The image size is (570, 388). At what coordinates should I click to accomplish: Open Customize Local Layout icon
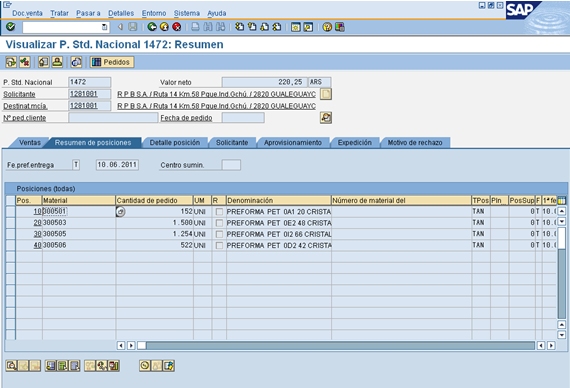[x=340, y=27]
